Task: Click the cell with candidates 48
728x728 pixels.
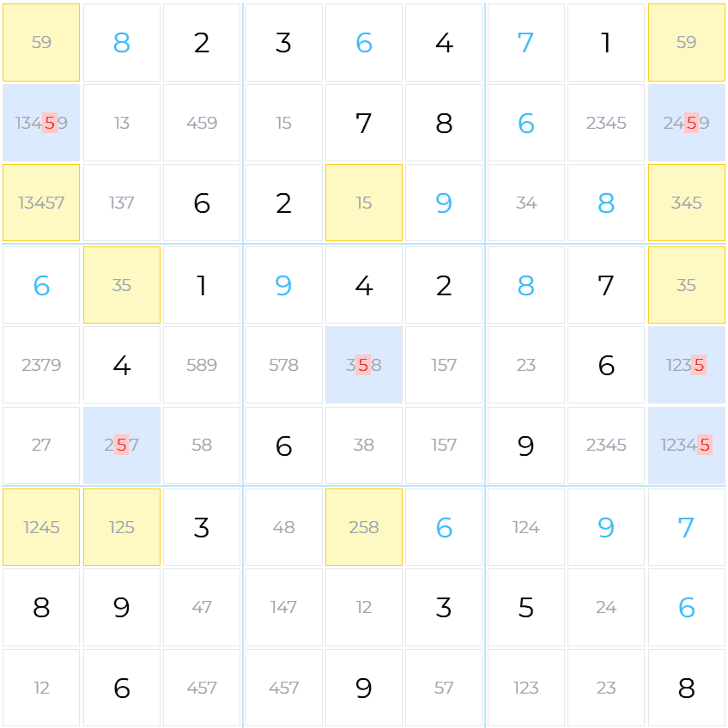Action: pyautogui.click(x=283, y=527)
